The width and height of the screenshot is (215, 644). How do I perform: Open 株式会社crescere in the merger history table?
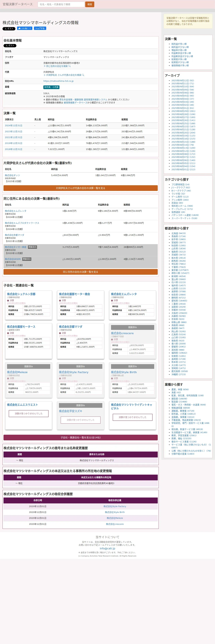click(115, 524)
